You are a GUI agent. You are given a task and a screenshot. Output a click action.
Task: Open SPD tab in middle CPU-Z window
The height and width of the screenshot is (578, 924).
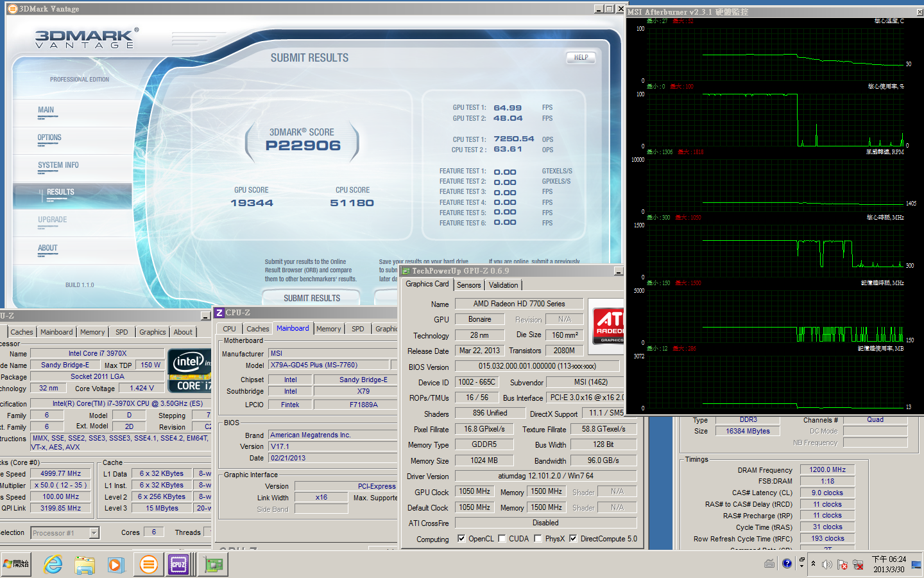pyautogui.click(x=358, y=329)
